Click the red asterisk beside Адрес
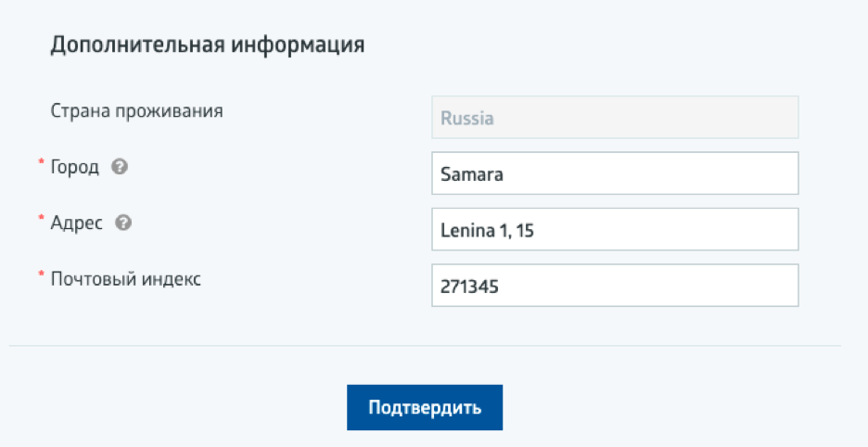The image size is (868, 447). pos(41,219)
